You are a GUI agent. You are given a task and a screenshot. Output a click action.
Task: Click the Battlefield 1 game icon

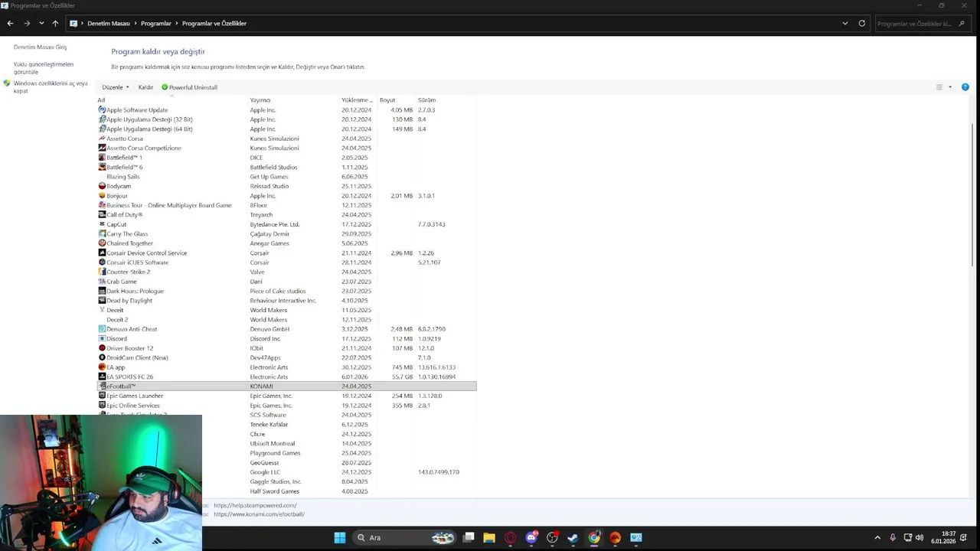pos(102,158)
